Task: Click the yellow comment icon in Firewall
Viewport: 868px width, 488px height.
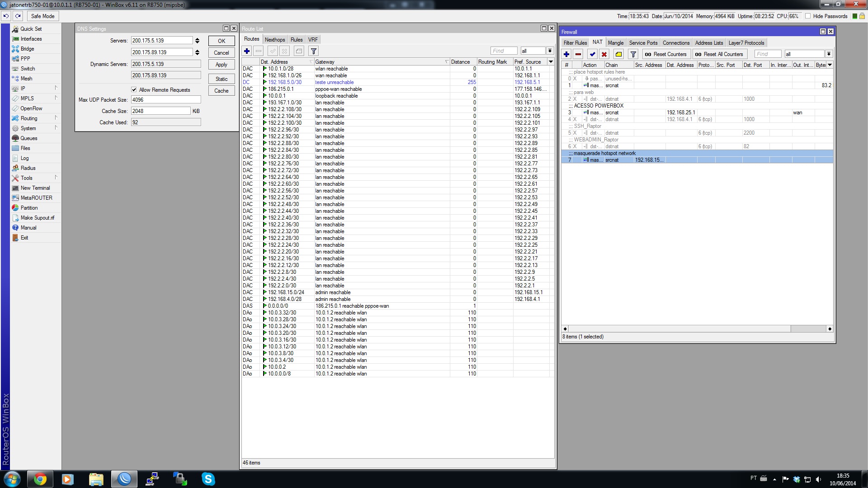Action: (x=618, y=54)
